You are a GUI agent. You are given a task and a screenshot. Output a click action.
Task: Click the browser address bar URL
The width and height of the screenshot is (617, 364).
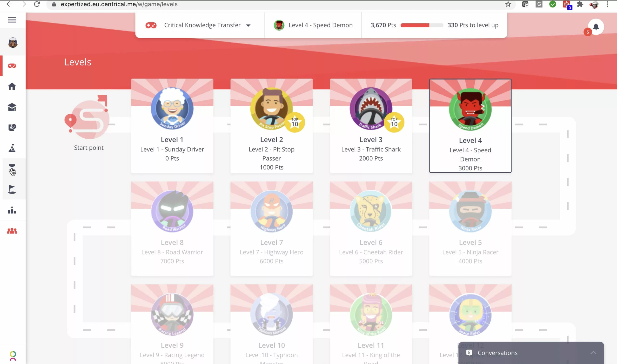tap(119, 4)
